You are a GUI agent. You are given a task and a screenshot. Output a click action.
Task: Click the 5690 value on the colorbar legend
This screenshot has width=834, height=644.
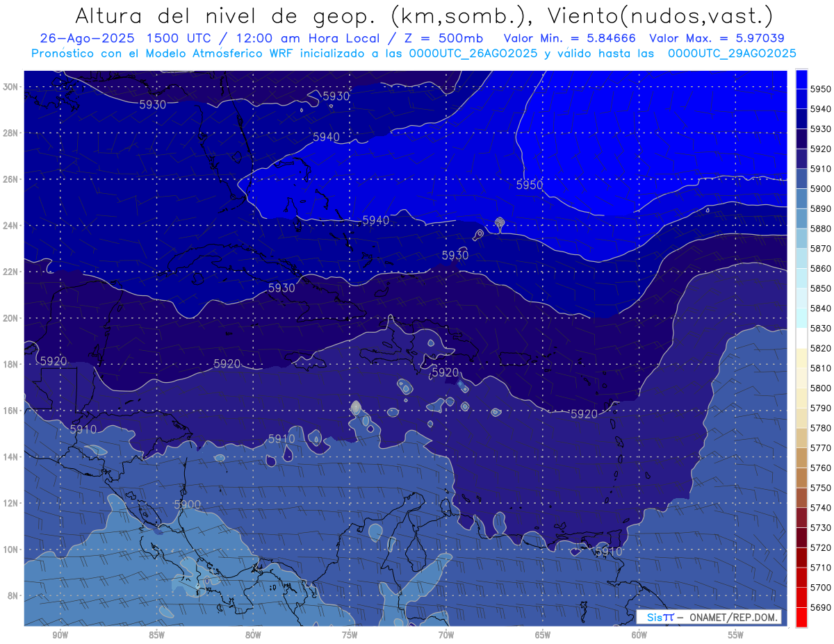pyautogui.click(x=821, y=607)
